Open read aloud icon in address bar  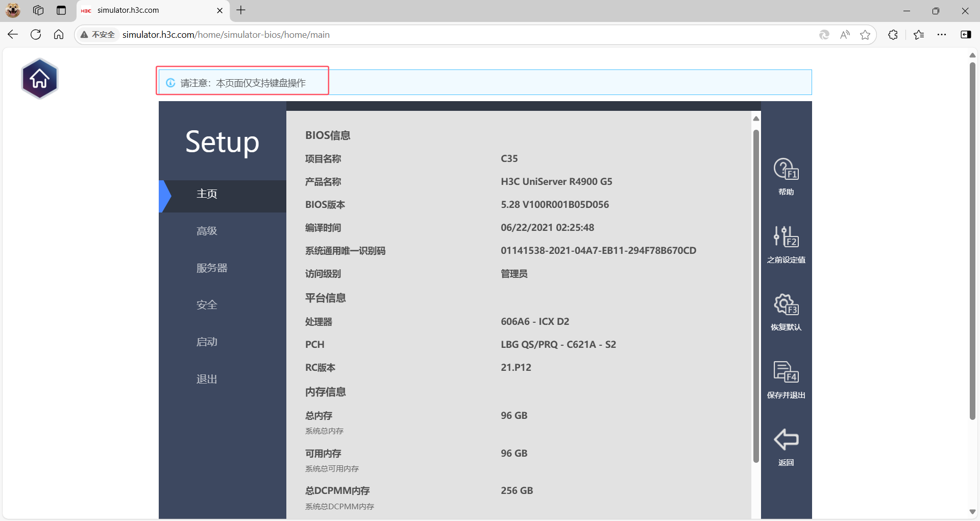point(845,35)
